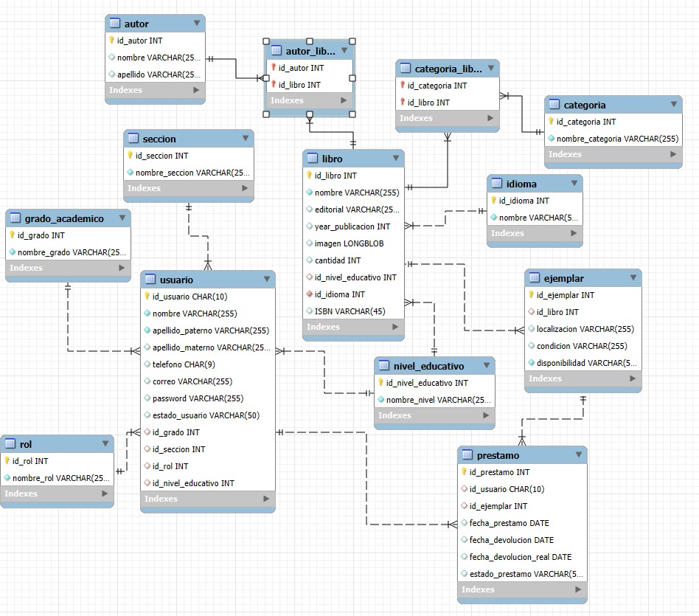The width and height of the screenshot is (699, 616).
Task: Select the estado_usuario VARCHAR(50) column
Action: 206,415
